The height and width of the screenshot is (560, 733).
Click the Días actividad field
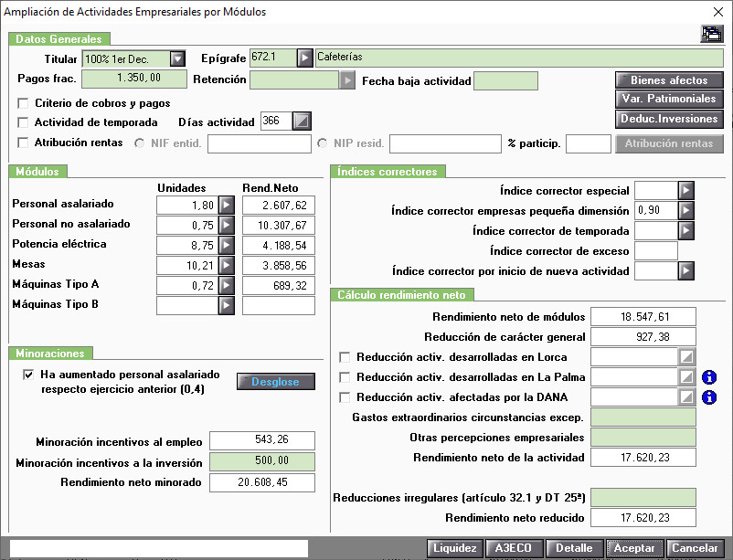[x=276, y=122]
